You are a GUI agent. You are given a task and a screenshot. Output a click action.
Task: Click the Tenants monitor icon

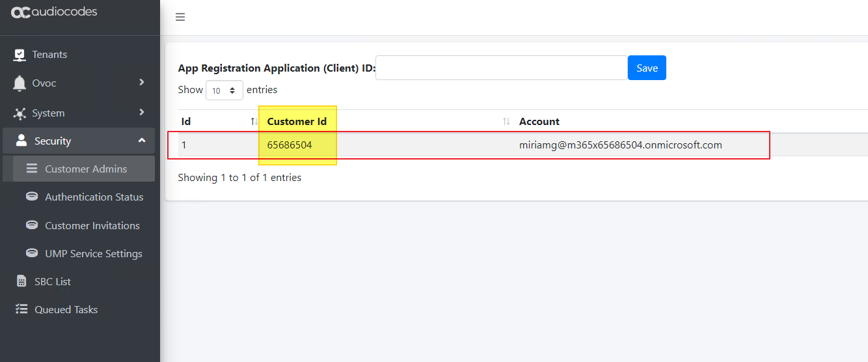[20, 55]
